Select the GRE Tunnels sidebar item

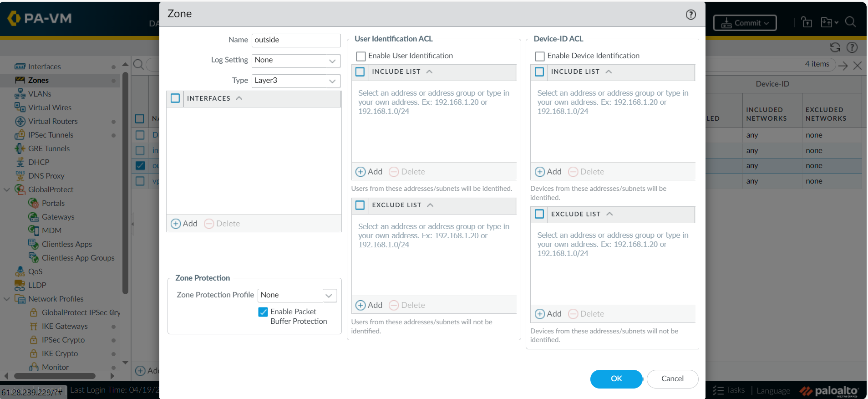(x=49, y=148)
